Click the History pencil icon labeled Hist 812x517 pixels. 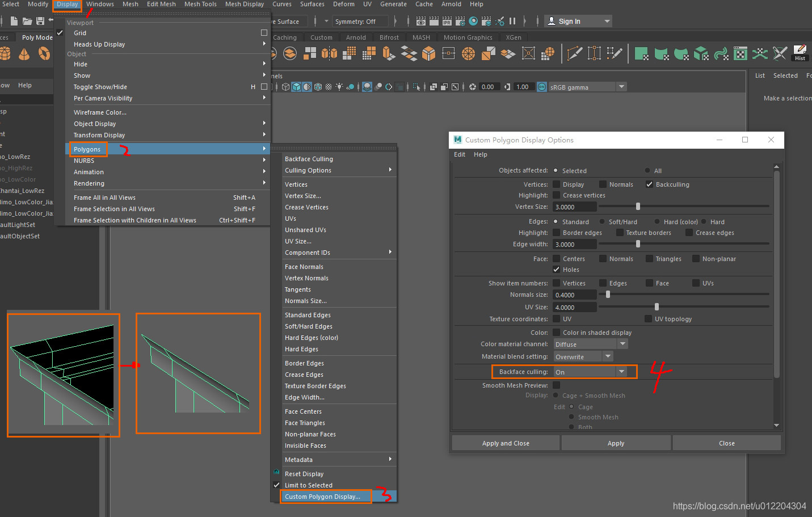800,53
